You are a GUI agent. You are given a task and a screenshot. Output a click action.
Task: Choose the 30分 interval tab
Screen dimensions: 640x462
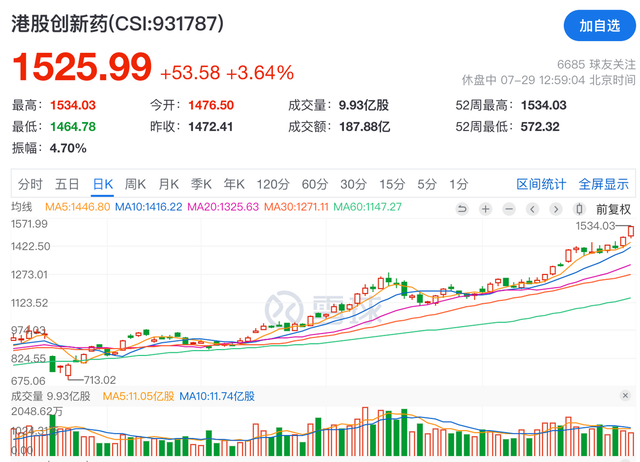[x=353, y=184]
